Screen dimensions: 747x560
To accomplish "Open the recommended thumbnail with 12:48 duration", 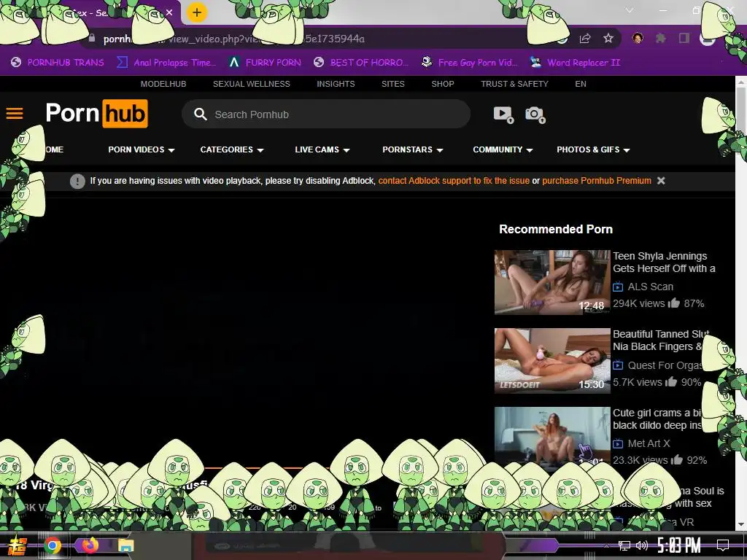I will (552, 282).
